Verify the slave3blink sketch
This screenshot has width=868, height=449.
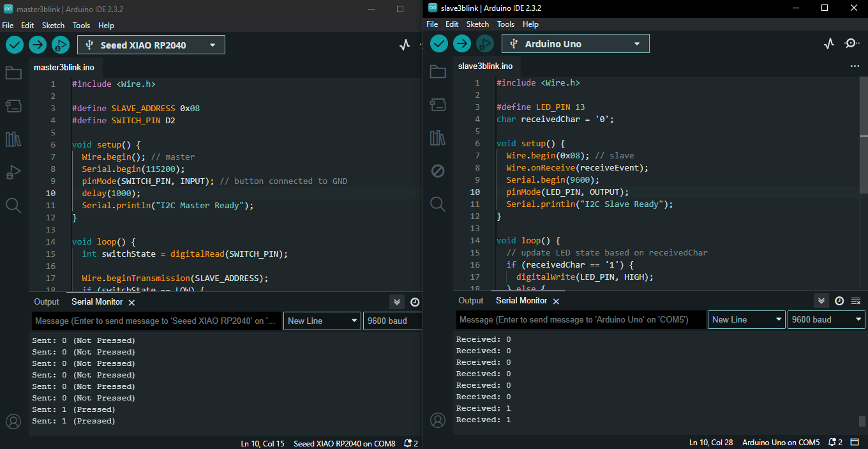[x=439, y=43]
